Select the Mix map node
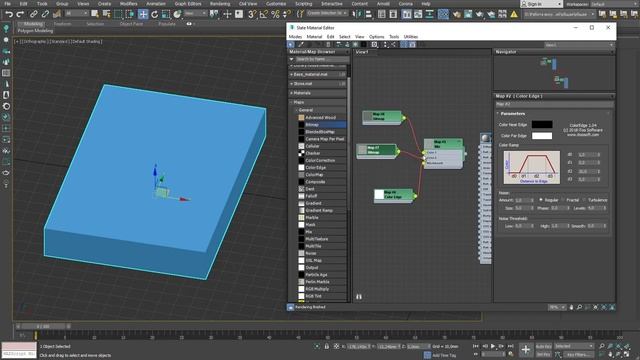640x360 pixels. click(444, 153)
